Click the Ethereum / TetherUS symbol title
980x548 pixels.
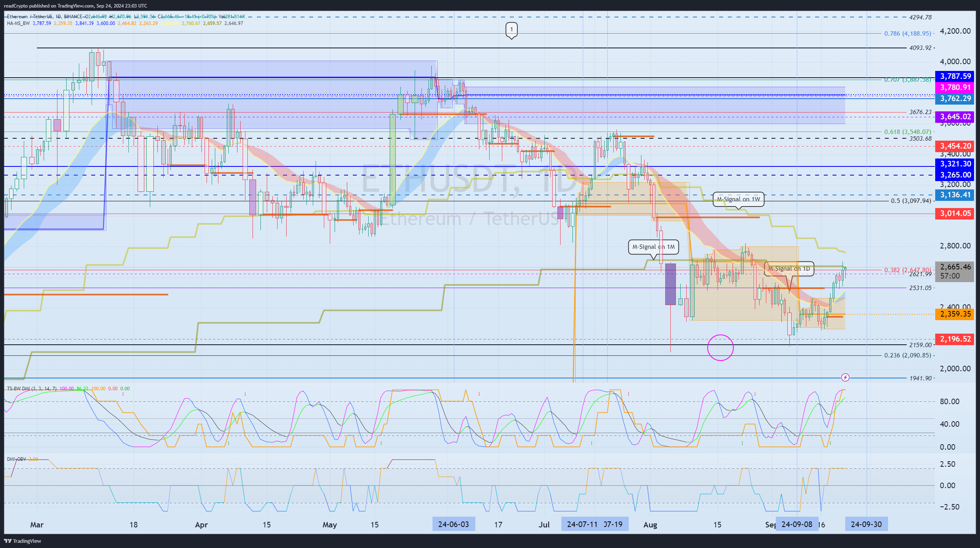pyautogui.click(x=30, y=17)
